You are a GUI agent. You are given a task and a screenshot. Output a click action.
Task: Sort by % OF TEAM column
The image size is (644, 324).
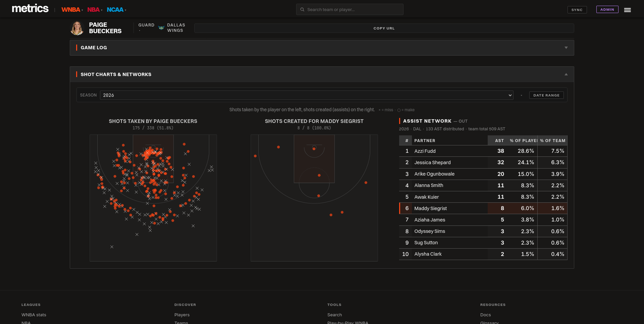(552, 141)
